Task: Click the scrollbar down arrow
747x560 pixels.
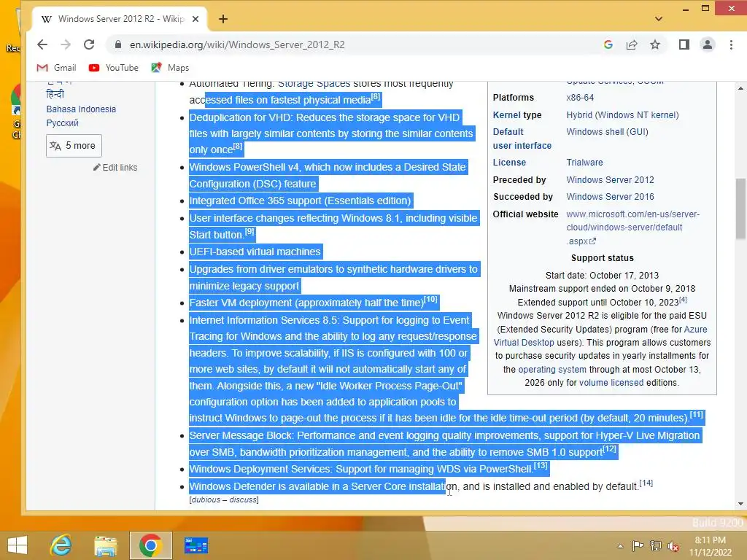Action: 741,504
